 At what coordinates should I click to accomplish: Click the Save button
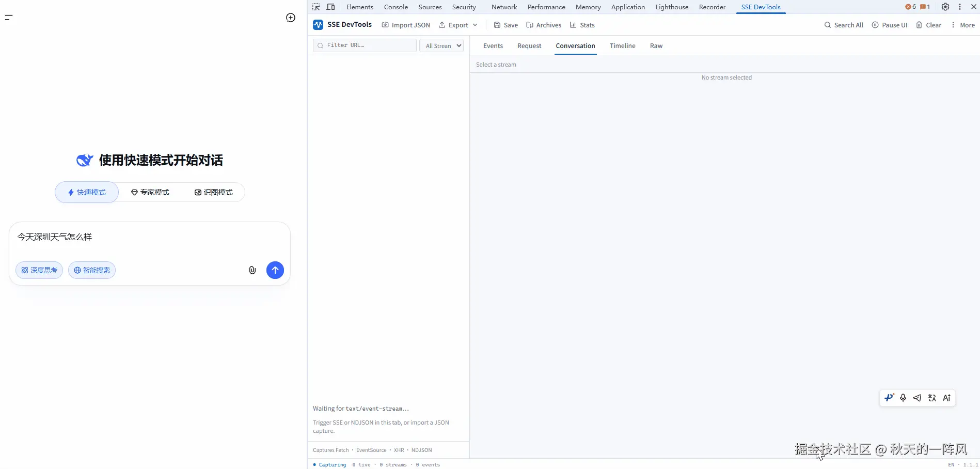(x=506, y=25)
